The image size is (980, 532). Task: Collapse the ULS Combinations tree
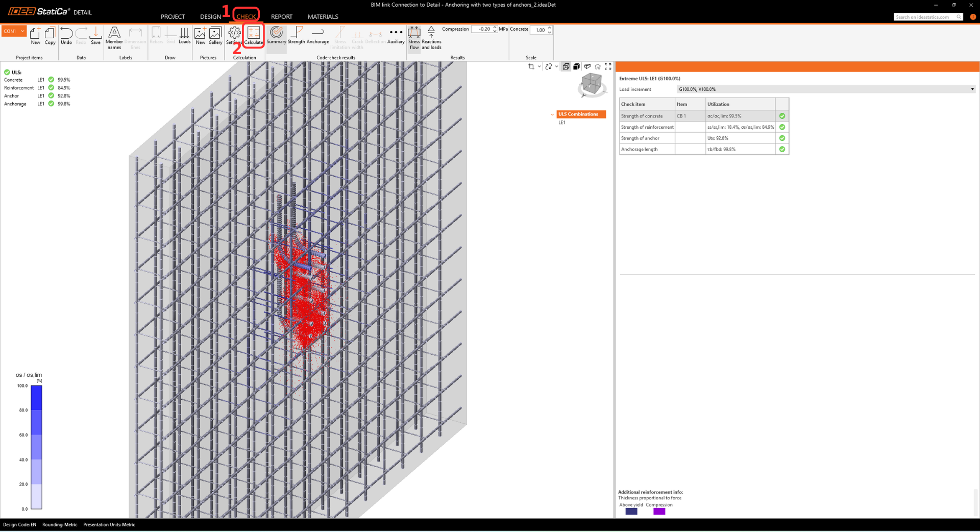click(x=552, y=114)
